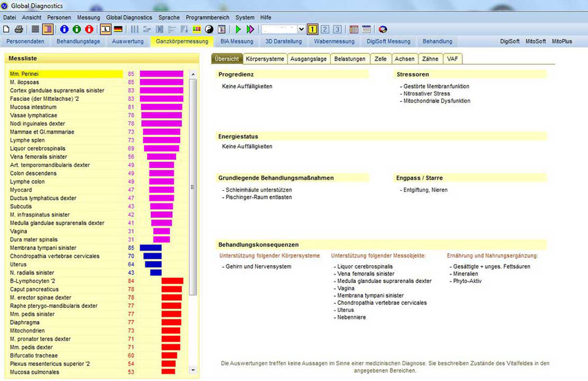Viewport: 588px width, 381px height.
Task: Click the green info icon
Action: tap(77, 29)
